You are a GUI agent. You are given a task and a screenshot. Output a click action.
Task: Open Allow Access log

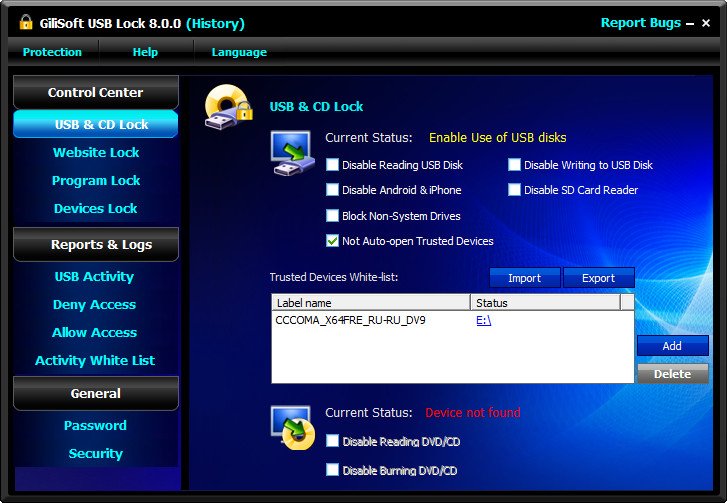point(95,332)
